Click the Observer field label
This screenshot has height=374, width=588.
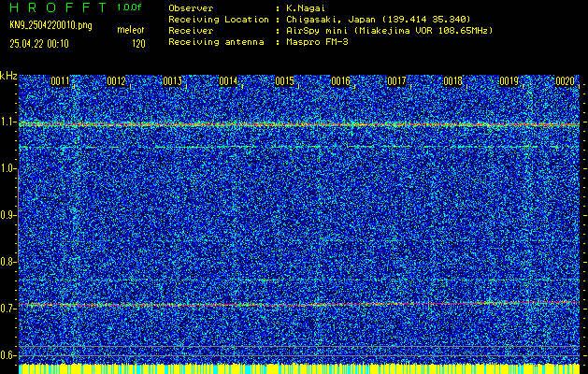pos(191,8)
